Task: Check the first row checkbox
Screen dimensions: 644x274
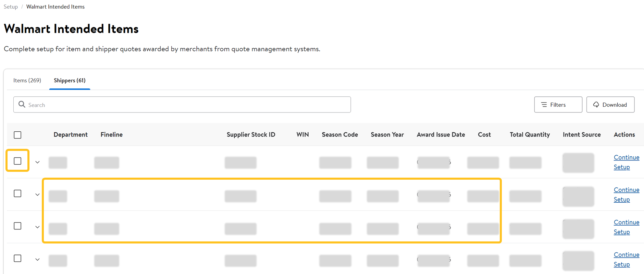Action: pos(17,161)
